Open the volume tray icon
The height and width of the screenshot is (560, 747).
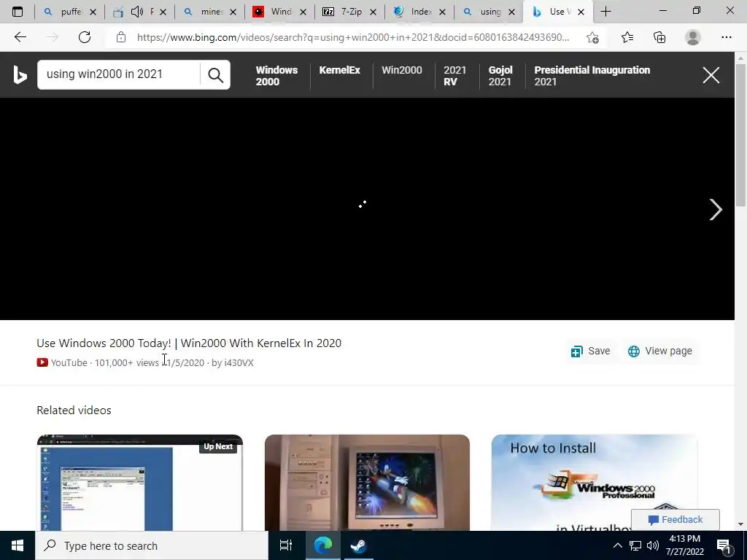click(x=653, y=545)
